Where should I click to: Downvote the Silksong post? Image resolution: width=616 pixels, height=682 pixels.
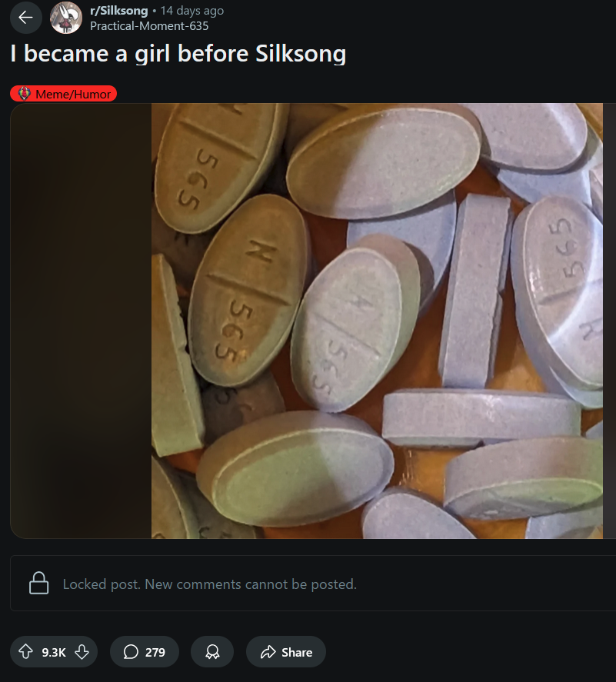point(82,651)
